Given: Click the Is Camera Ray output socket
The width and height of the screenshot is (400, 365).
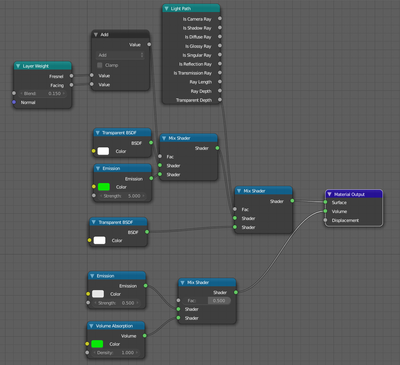Looking at the screenshot, I should point(220,19).
